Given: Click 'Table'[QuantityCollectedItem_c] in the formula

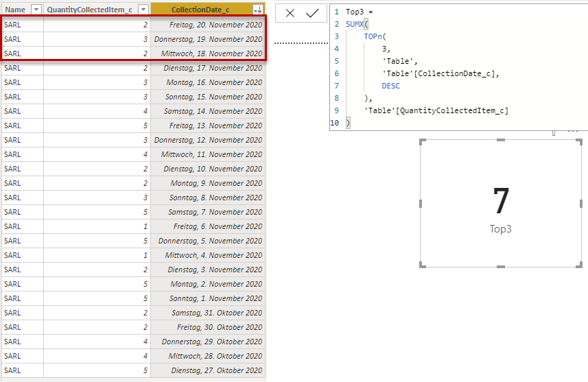Looking at the screenshot, I should 436,110.
